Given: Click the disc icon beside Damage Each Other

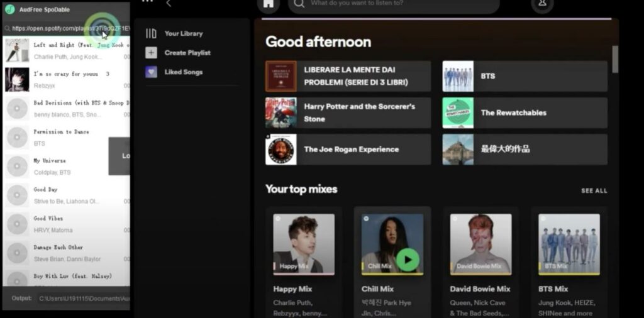Looking at the screenshot, I should [x=17, y=253].
